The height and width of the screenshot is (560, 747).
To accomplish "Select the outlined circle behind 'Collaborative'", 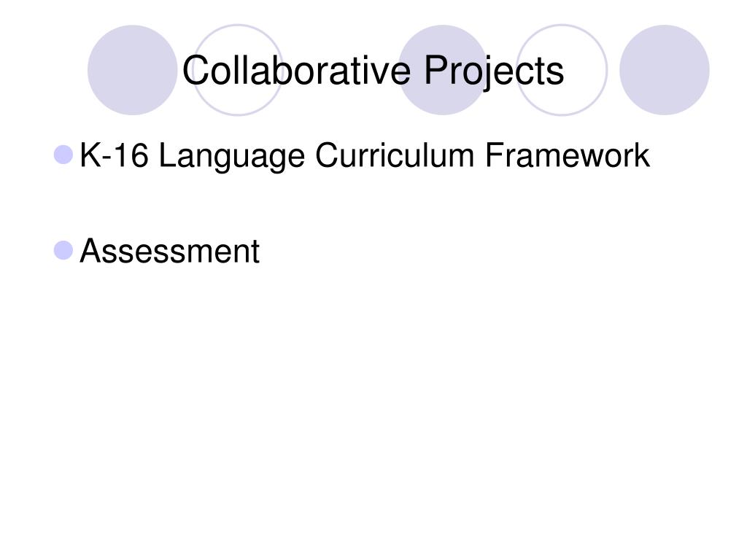I will [238, 70].
